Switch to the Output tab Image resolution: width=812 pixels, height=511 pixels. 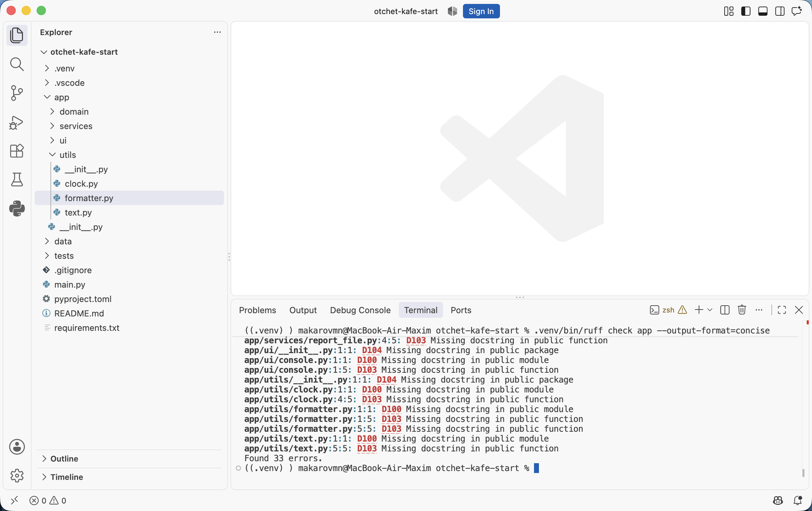(303, 310)
